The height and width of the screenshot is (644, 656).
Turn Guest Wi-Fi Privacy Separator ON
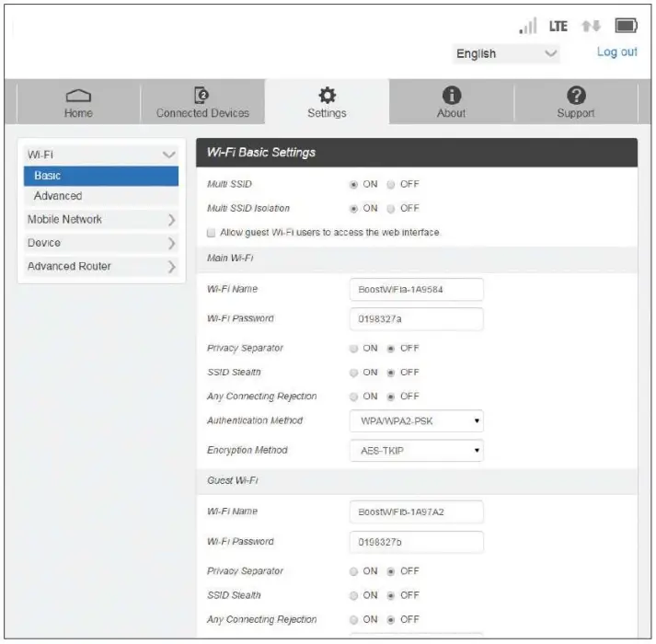point(353,571)
